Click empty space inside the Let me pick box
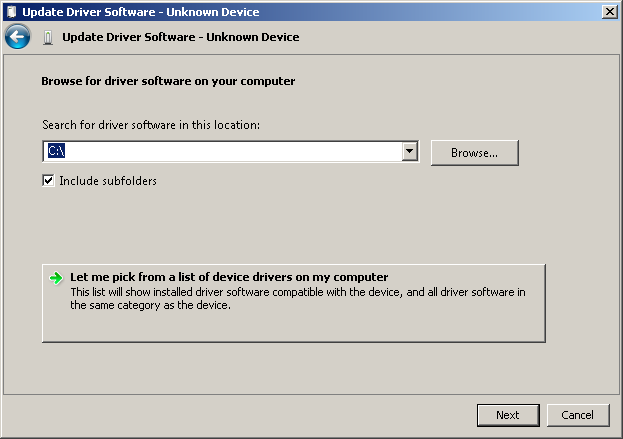The height and width of the screenshot is (439, 623). coord(294,327)
